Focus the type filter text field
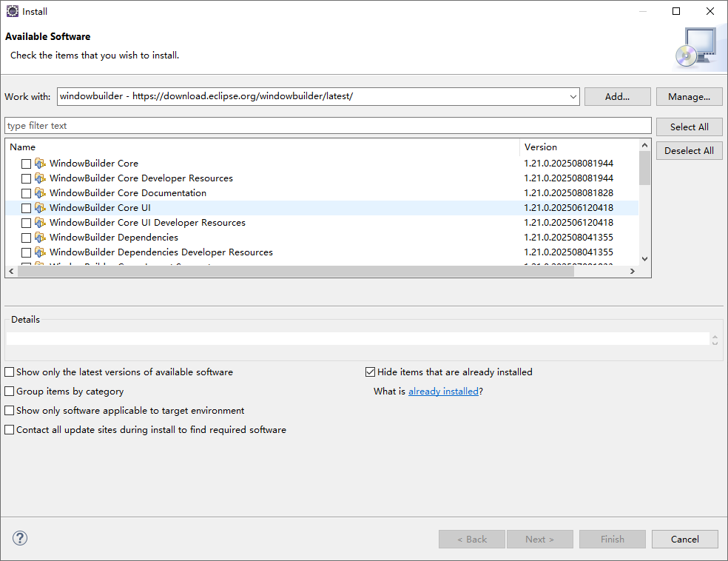This screenshot has width=728, height=561. pyautogui.click(x=328, y=126)
